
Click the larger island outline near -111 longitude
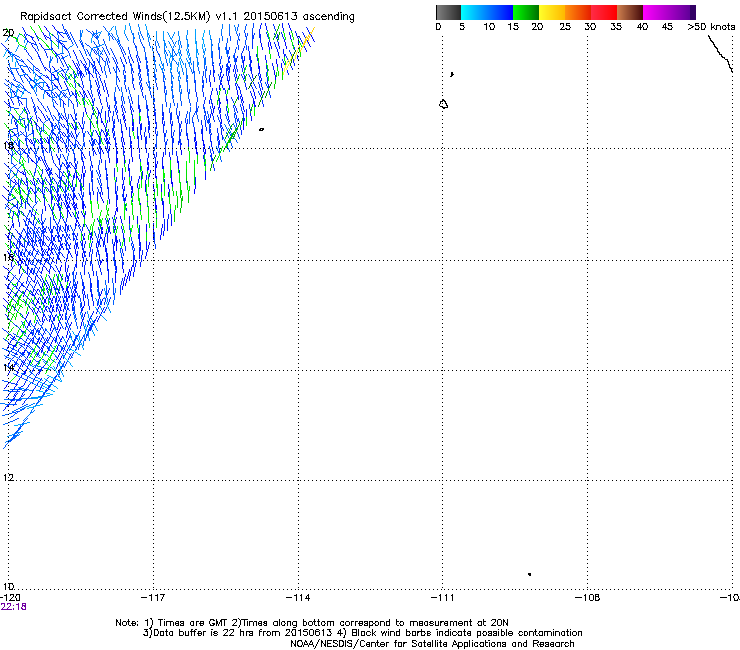pyautogui.click(x=443, y=104)
